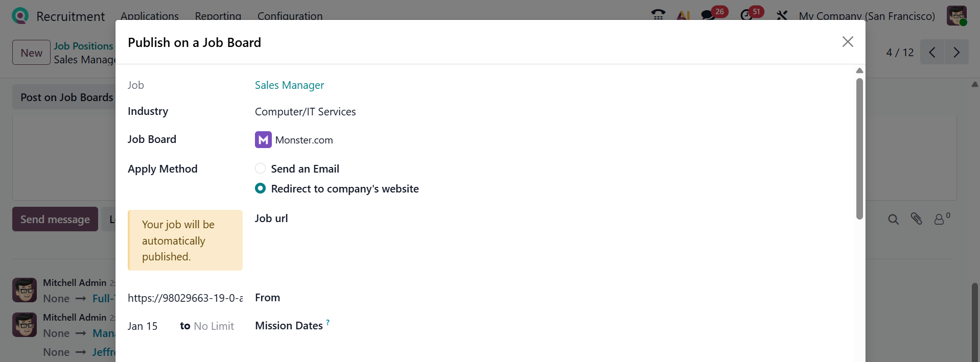Click the Sales Manager job link
The width and height of the screenshot is (980, 362).
(289, 85)
